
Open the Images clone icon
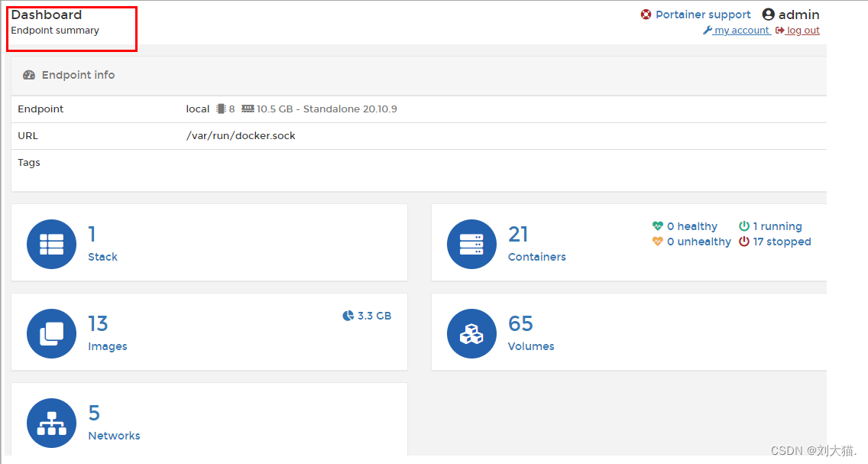[51, 333]
